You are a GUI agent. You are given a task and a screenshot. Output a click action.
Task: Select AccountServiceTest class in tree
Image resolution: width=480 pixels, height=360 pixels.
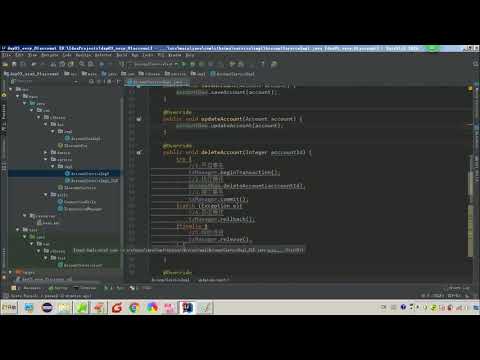80,265
